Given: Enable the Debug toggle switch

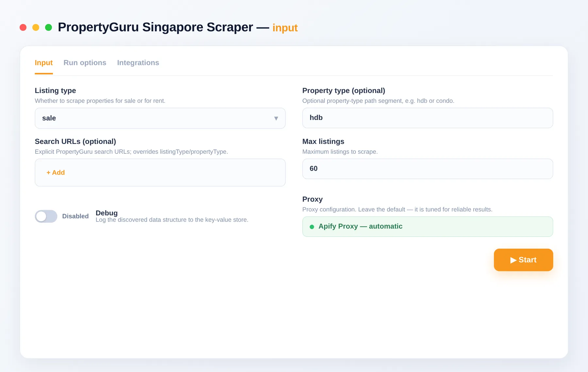Looking at the screenshot, I should (46, 216).
